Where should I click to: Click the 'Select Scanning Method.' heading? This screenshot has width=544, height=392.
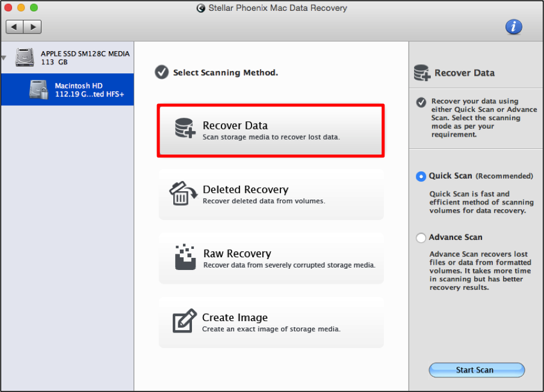point(226,72)
